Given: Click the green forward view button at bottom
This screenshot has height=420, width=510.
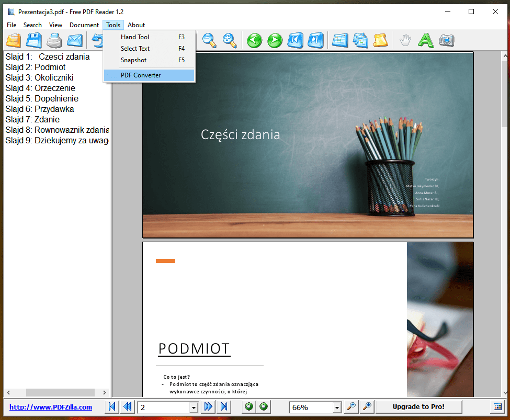Looking at the screenshot, I should coord(264,406).
